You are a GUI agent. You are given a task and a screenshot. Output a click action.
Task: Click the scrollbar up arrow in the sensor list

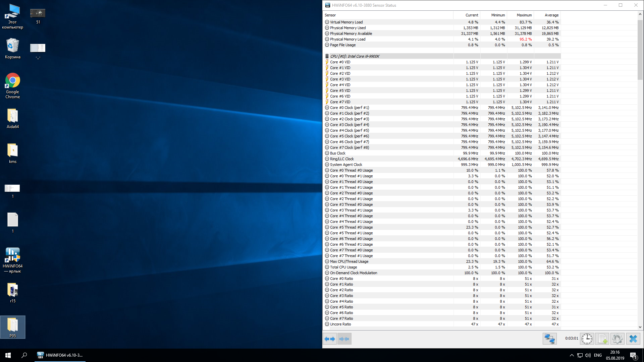[640, 14]
